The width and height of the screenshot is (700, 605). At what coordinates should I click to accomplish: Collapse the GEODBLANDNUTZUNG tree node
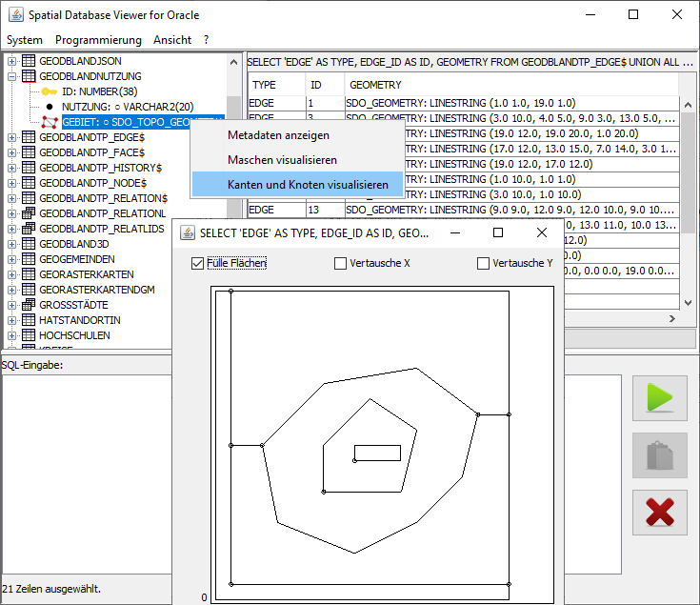[x=12, y=76]
